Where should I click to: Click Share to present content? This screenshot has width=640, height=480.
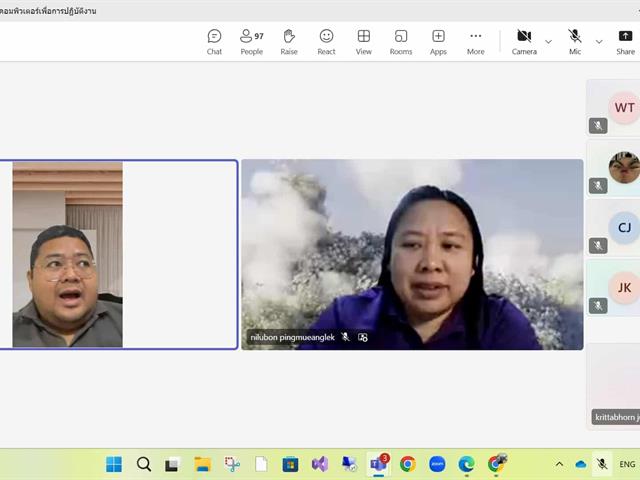pos(625,41)
